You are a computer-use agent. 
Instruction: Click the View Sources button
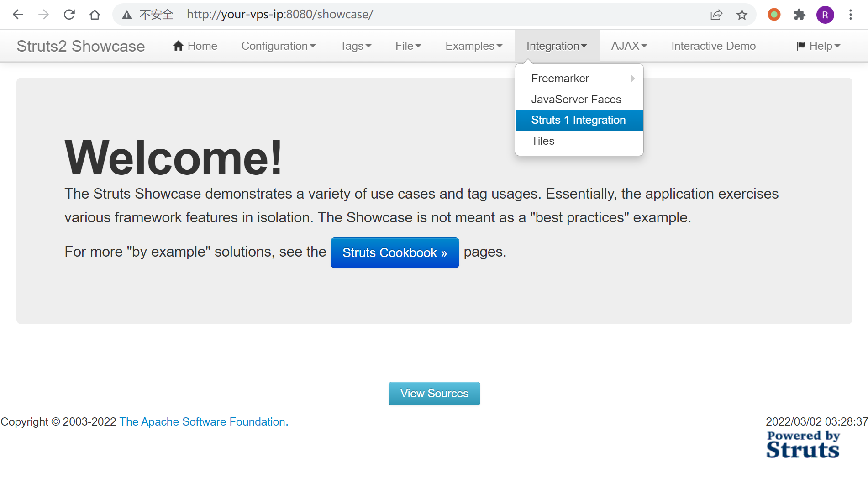click(434, 394)
